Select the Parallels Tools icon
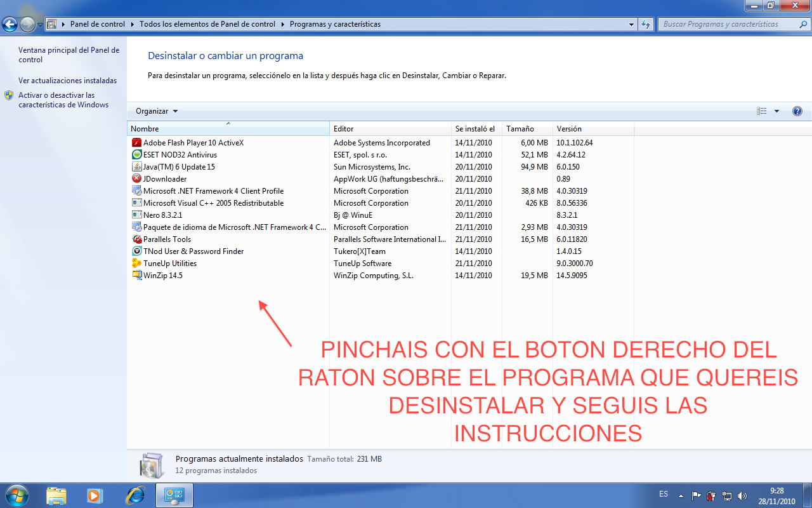Viewport: 812px width, 508px height. coord(137,239)
